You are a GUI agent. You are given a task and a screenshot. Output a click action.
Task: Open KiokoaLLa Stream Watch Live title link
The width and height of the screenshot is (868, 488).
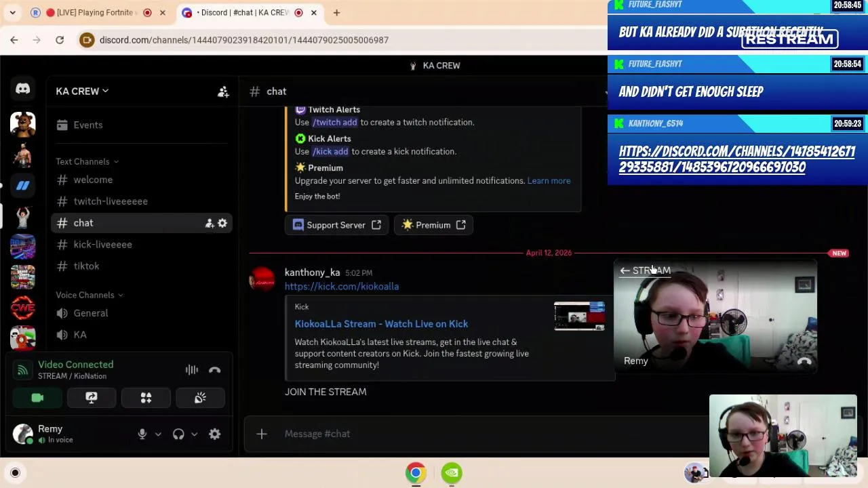pyautogui.click(x=381, y=324)
